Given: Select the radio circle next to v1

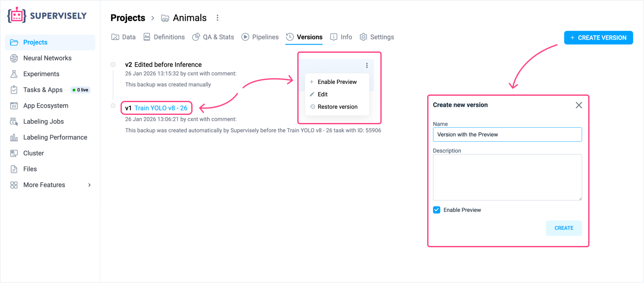Looking at the screenshot, I should (113, 106).
